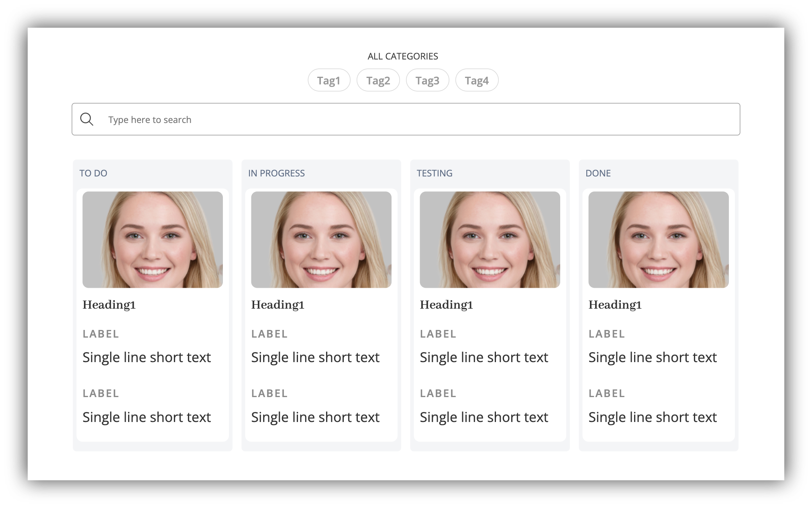Open the photo in the TESTING card
This screenshot has height=508, width=812.
pyautogui.click(x=490, y=240)
